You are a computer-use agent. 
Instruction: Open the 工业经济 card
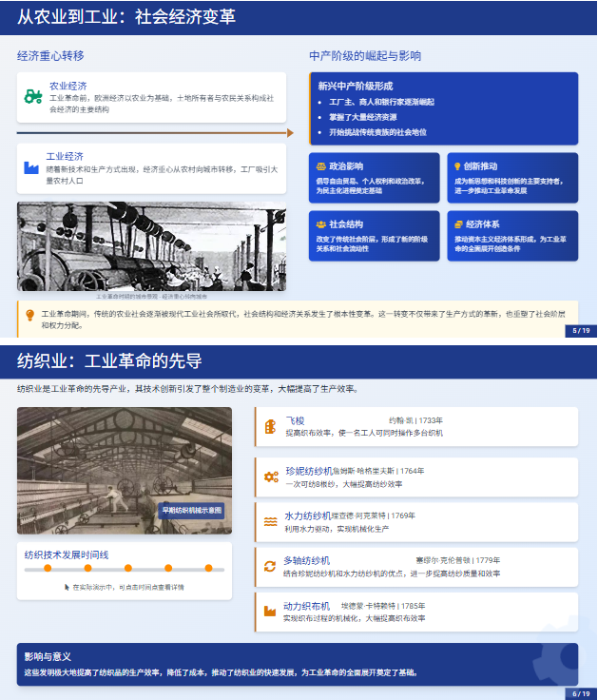coord(151,168)
